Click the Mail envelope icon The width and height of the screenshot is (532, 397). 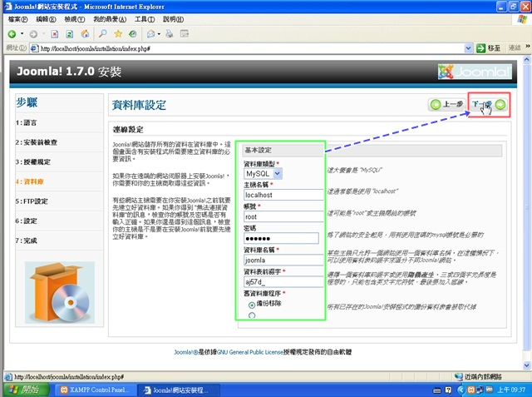tap(150, 33)
